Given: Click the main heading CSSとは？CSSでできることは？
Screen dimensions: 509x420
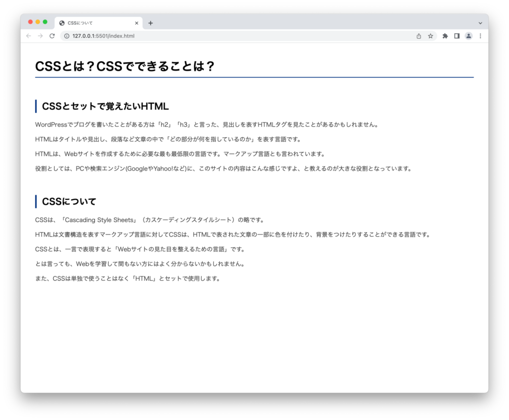Looking at the screenshot, I should click(x=125, y=66).
